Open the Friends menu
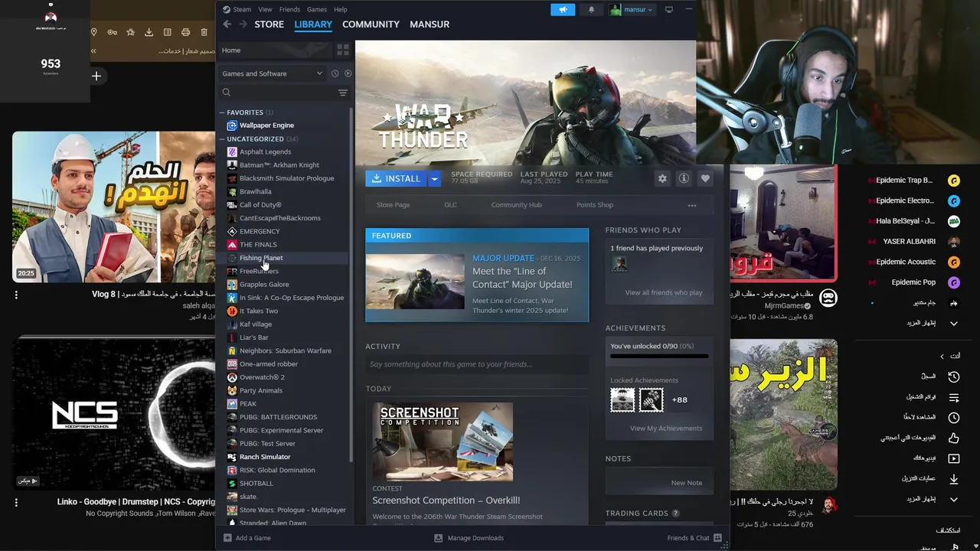The height and width of the screenshot is (551, 980). [289, 9]
